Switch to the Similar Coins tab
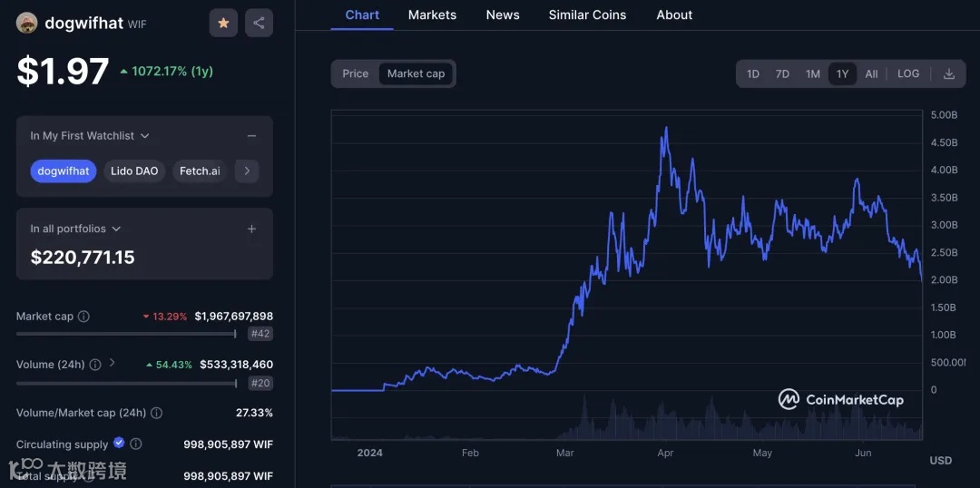The width and height of the screenshot is (980, 488). click(x=587, y=15)
